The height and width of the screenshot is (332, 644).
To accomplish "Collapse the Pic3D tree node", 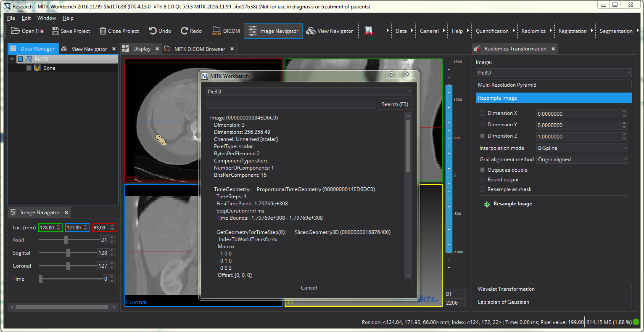I will tap(12, 59).
